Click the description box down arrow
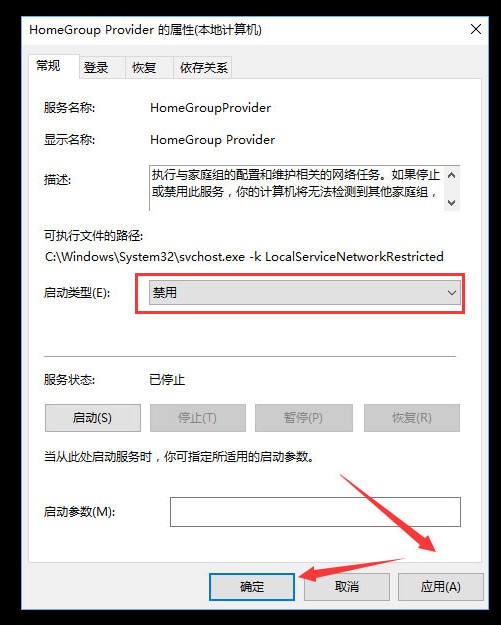 [451, 202]
